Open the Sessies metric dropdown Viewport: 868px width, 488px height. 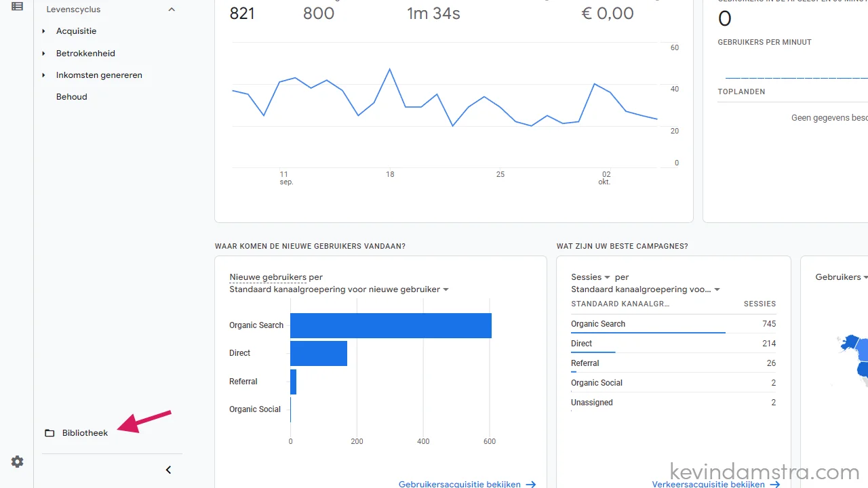coord(591,277)
